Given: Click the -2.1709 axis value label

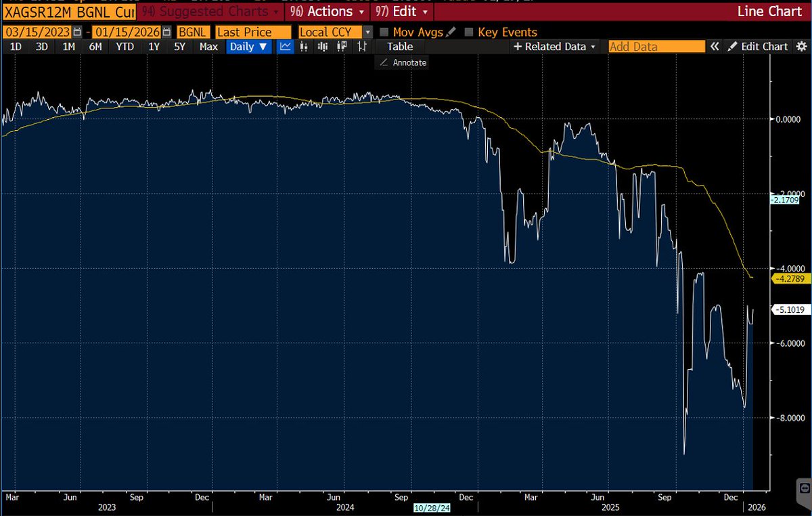Looking at the screenshot, I should (786, 200).
